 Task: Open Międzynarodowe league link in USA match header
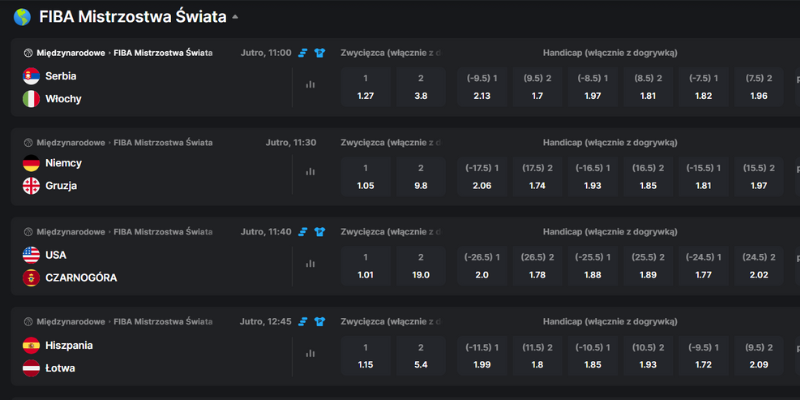[71, 232]
